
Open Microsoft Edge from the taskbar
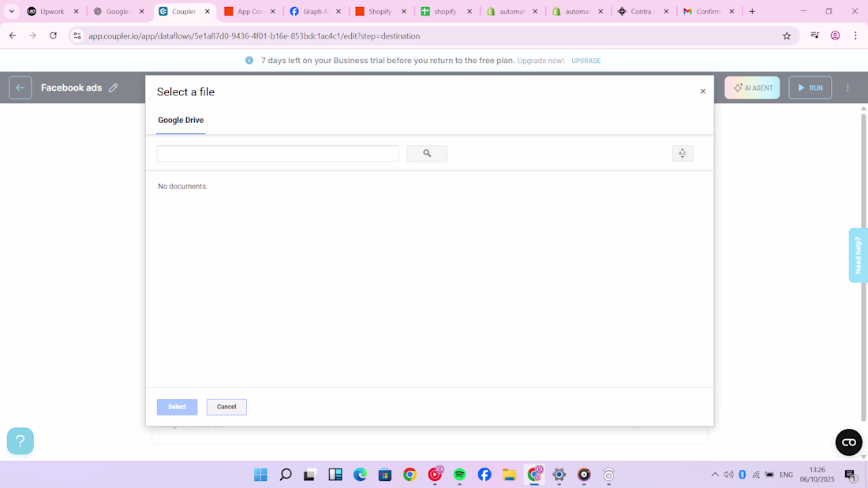[x=360, y=475]
